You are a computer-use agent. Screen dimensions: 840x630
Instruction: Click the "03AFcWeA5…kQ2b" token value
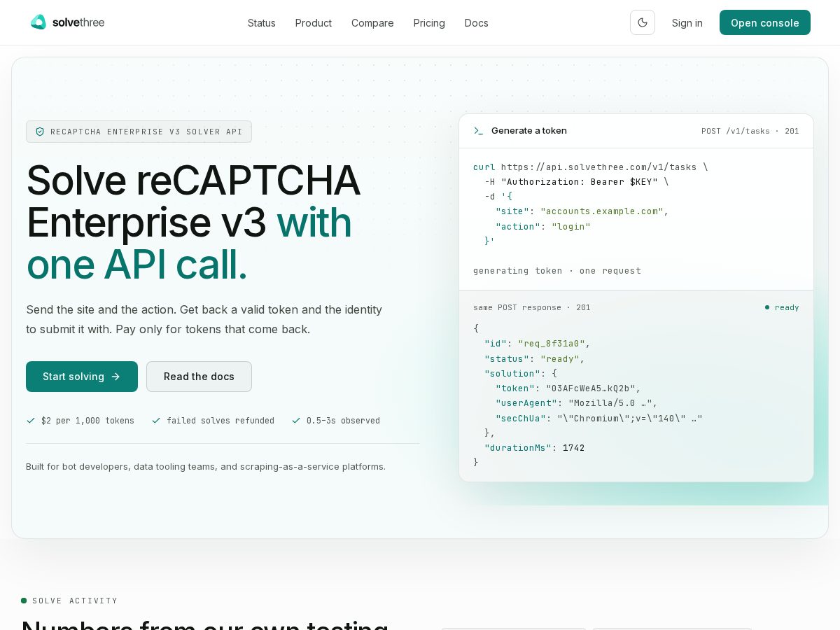[591, 388]
